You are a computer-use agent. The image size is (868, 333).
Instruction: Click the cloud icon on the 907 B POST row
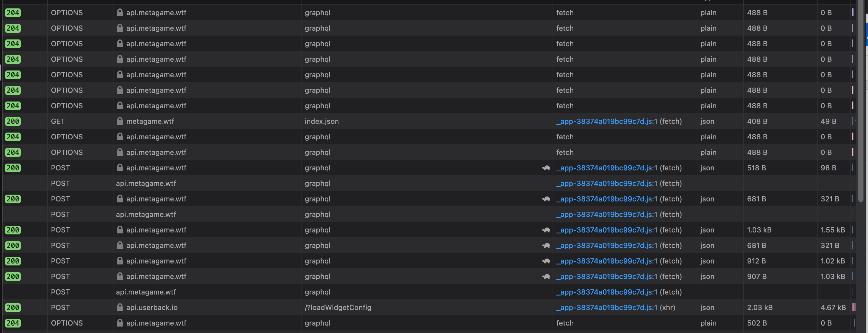546,276
